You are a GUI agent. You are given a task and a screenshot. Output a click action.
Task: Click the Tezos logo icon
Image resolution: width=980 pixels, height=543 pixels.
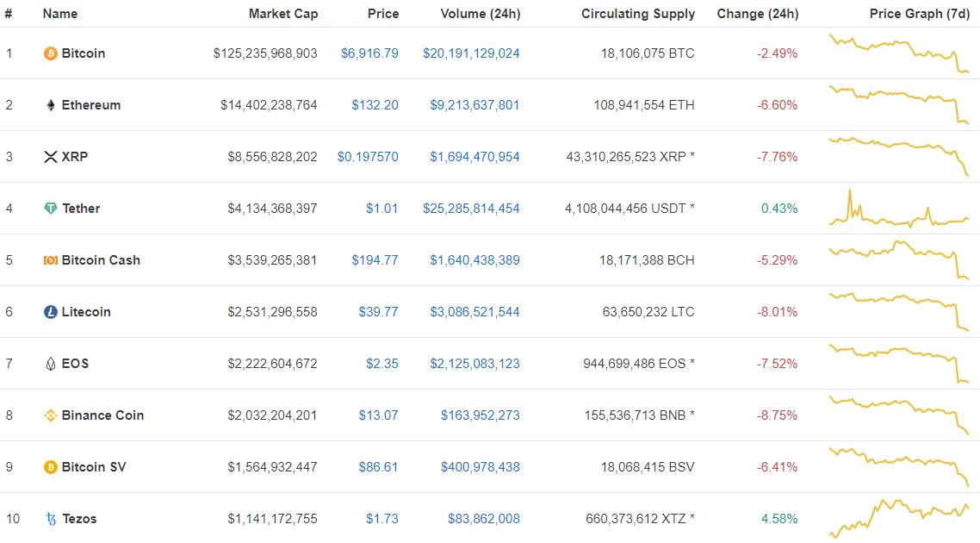(x=51, y=519)
